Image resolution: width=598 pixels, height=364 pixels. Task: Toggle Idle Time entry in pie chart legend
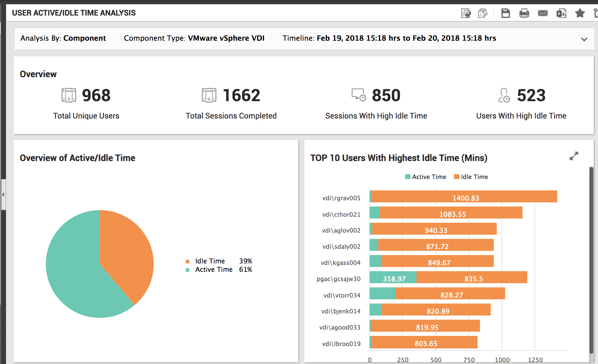coord(210,261)
